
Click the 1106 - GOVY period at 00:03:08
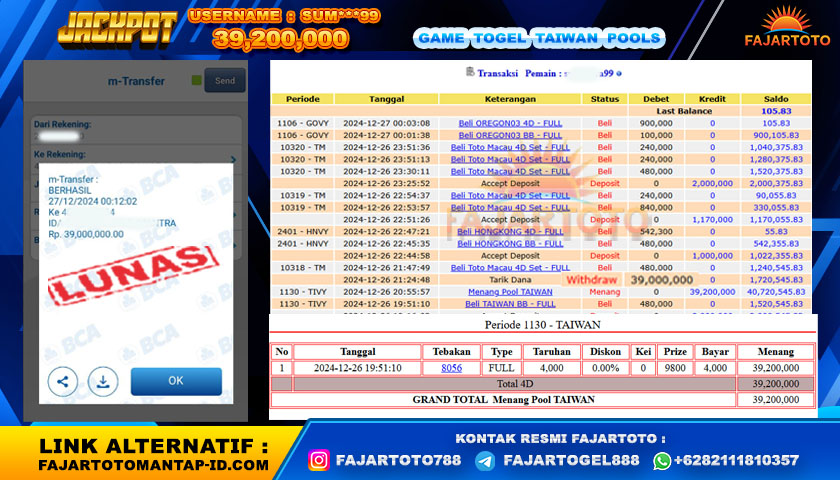point(303,123)
